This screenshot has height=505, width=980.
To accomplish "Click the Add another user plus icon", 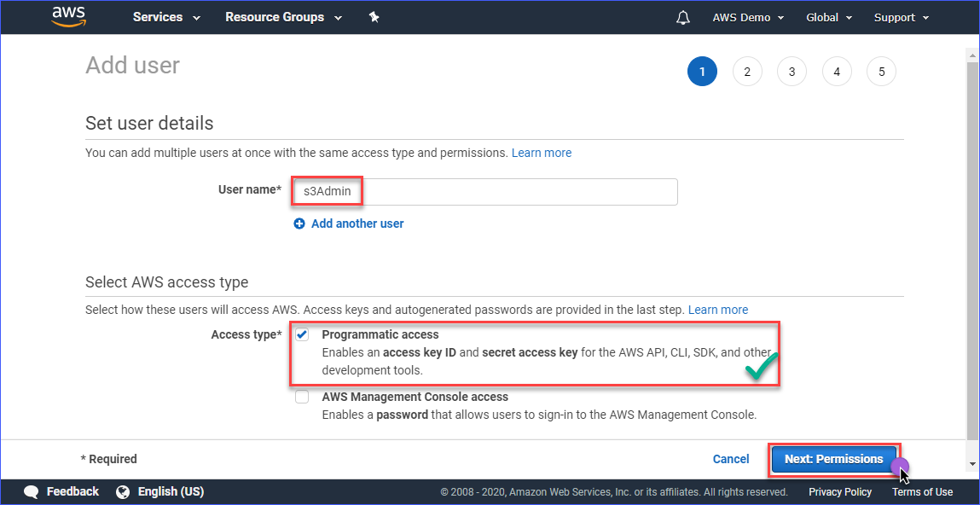I will click(299, 223).
